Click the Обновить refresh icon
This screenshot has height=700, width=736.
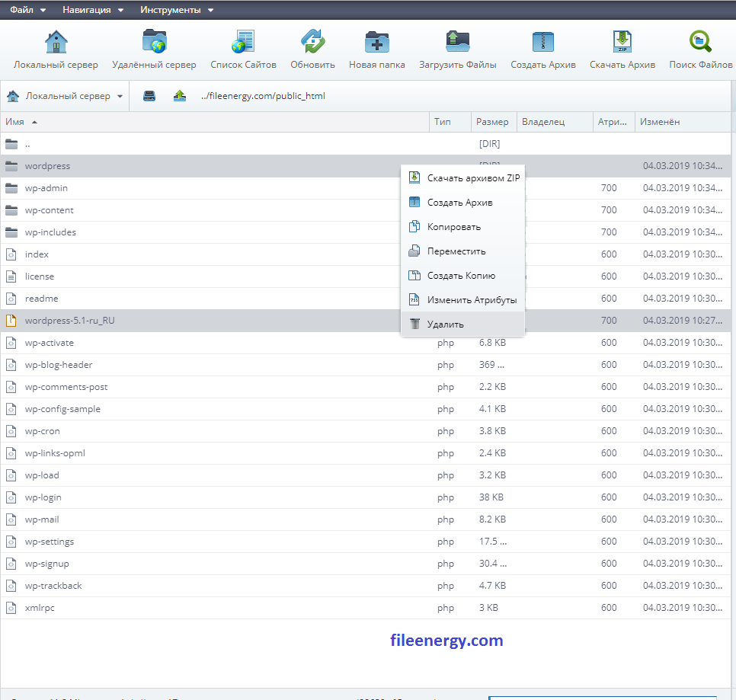pyautogui.click(x=312, y=42)
